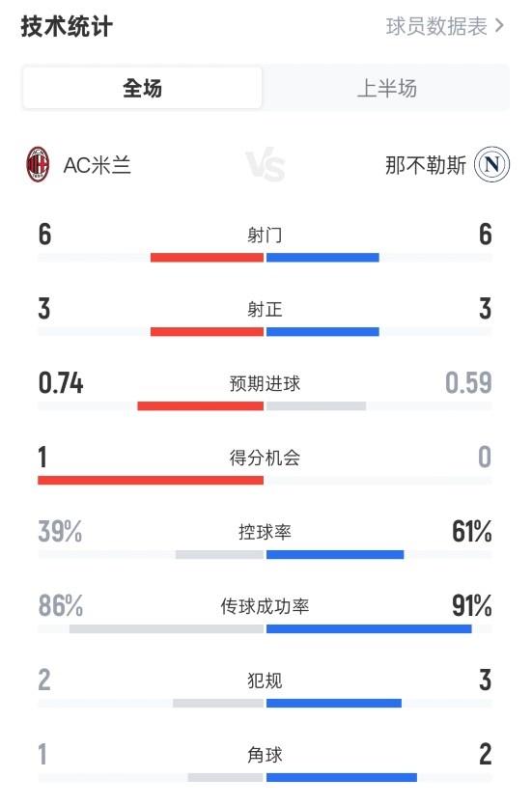Viewport: 532px width, 806px height.
Task: Click the 角球 corners label
Action: 265,755
